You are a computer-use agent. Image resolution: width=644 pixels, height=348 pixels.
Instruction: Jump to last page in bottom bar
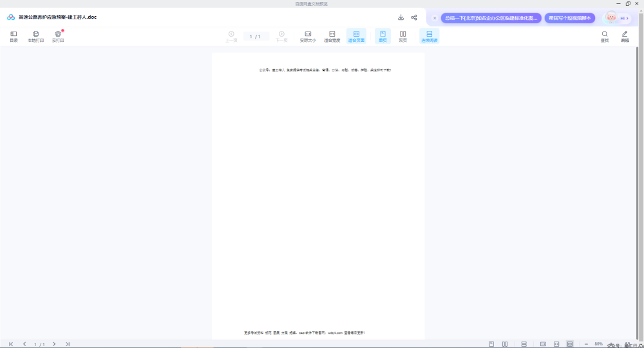coord(68,344)
